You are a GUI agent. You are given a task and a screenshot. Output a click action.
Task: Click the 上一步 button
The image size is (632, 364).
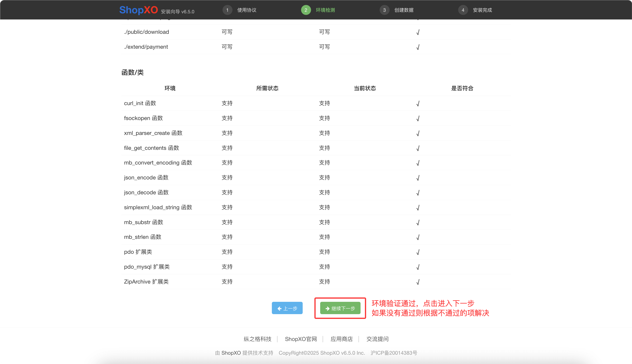click(x=287, y=308)
